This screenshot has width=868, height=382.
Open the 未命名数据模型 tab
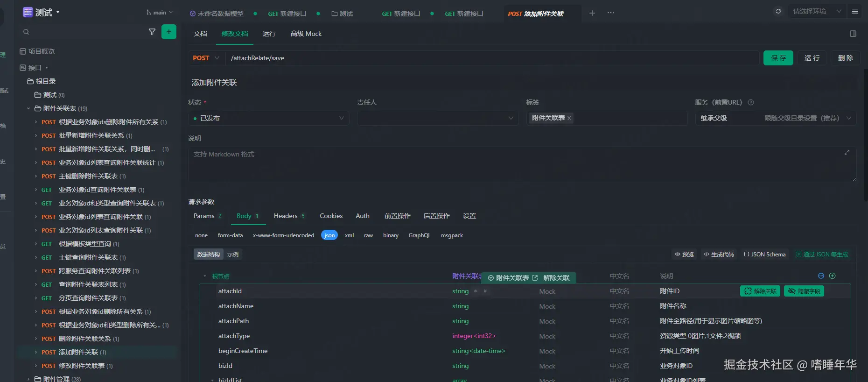217,14
